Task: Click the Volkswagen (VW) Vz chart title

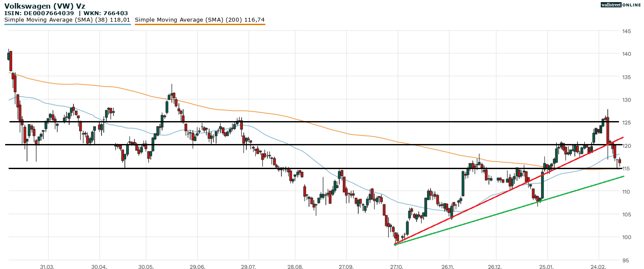Action: (45, 6)
